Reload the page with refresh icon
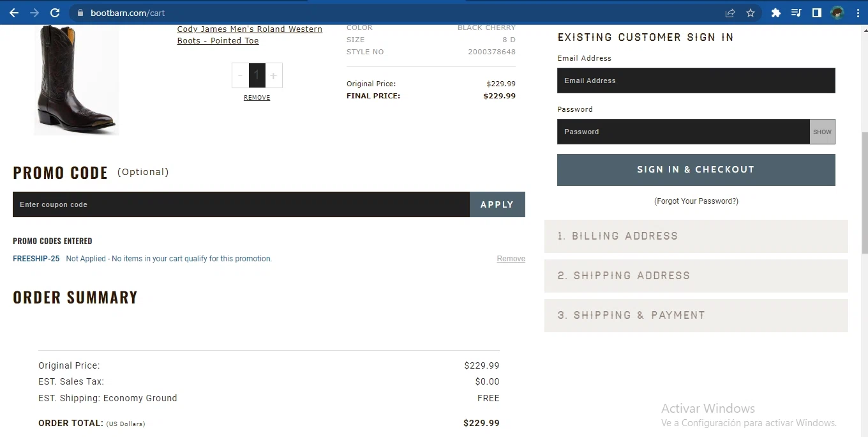868x437 pixels. 55,13
